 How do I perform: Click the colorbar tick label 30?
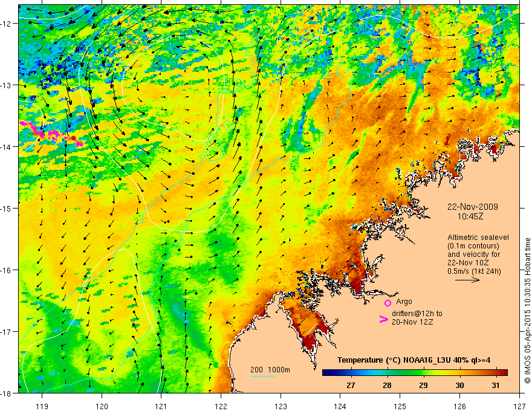coord(459,385)
